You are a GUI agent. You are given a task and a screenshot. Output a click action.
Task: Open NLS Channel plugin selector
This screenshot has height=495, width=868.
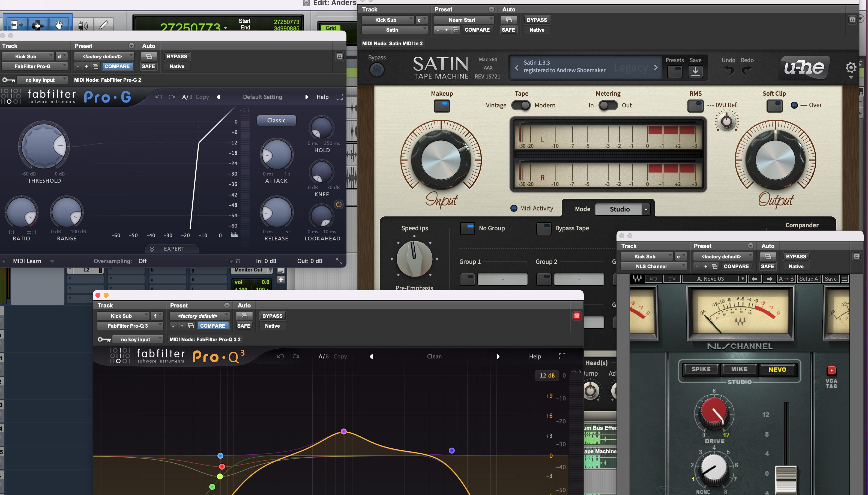click(x=653, y=267)
